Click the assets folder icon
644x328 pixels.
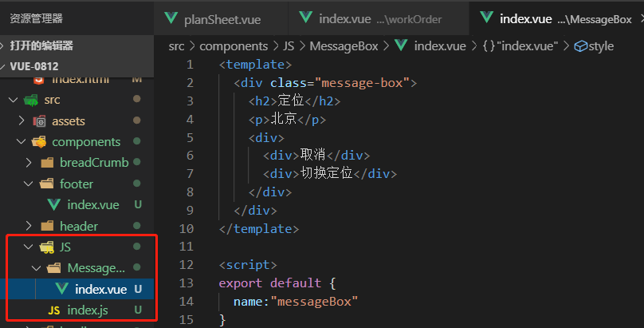(x=39, y=121)
